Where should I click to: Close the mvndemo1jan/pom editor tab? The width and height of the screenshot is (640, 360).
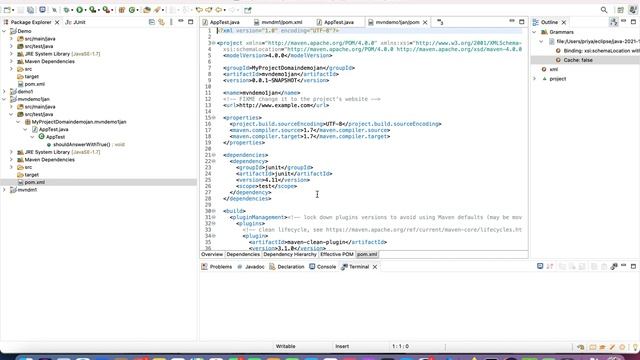(x=425, y=22)
